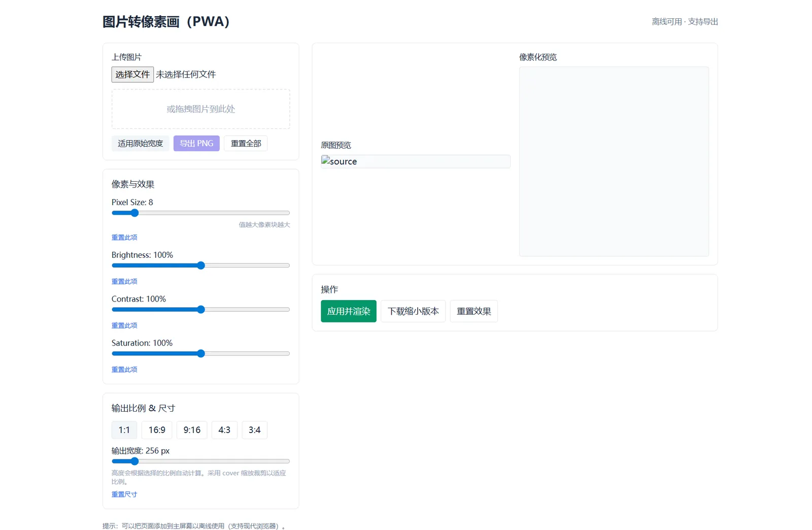Adjust the Saturation slider
The height and width of the screenshot is (530, 812).
click(201, 353)
